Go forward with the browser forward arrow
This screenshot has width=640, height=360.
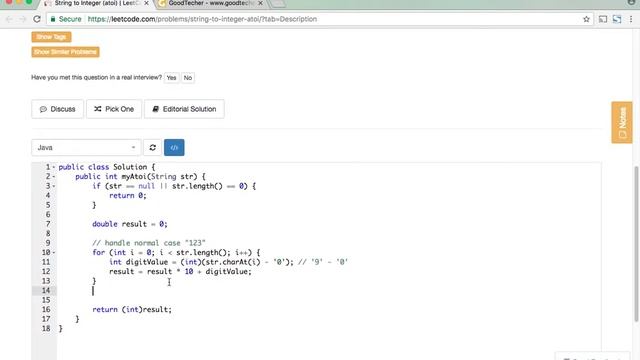pyautogui.click(x=22, y=19)
